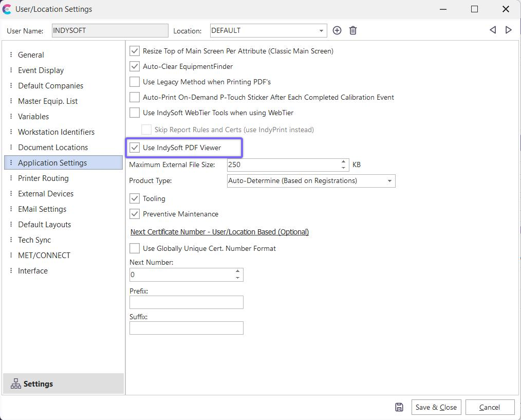
Task: Uncheck the Preventive Maintenance option
Action: 135,214
